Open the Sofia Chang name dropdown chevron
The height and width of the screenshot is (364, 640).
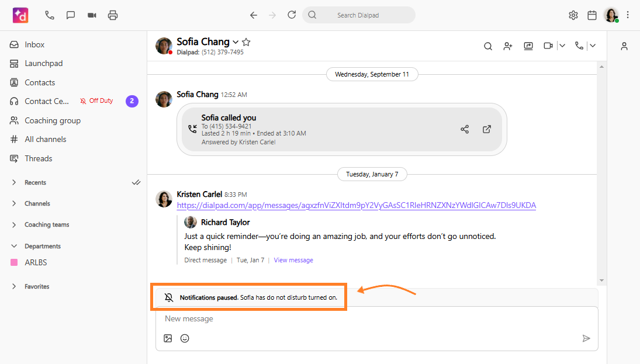coord(236,42)
